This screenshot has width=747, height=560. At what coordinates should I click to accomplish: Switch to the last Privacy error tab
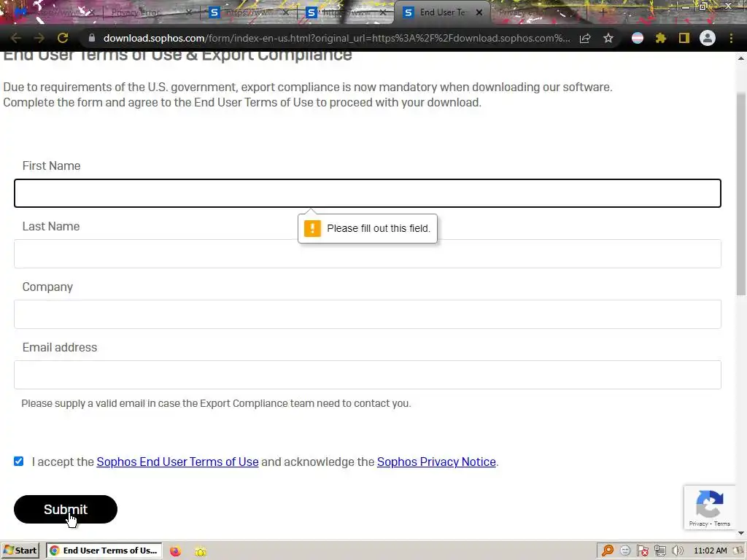click(x=538, y=12)
